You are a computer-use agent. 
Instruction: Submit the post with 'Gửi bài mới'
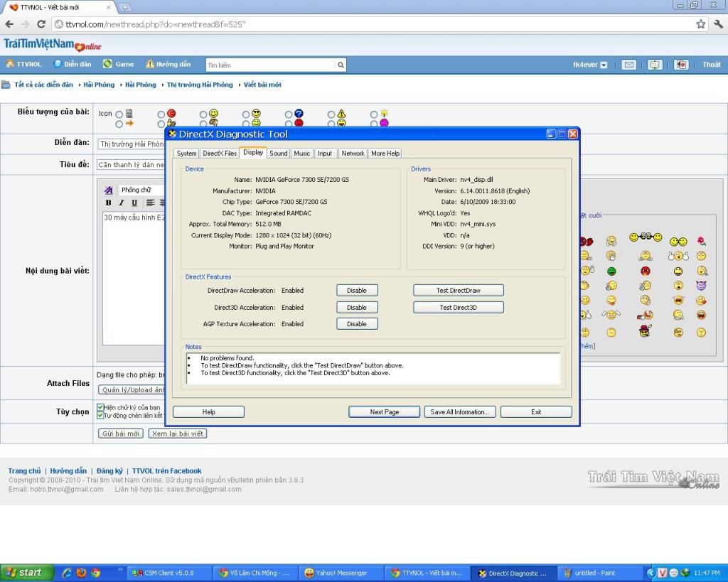tap(121, 433)
